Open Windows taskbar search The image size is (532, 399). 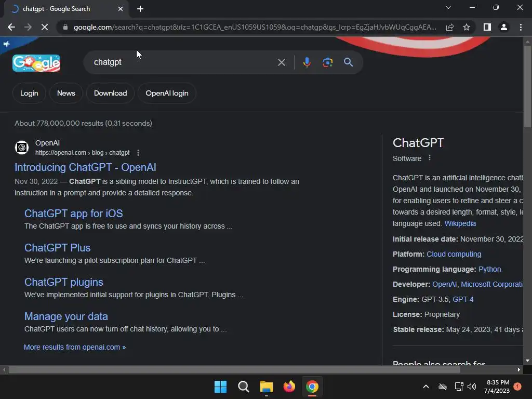tap(243, 387)
